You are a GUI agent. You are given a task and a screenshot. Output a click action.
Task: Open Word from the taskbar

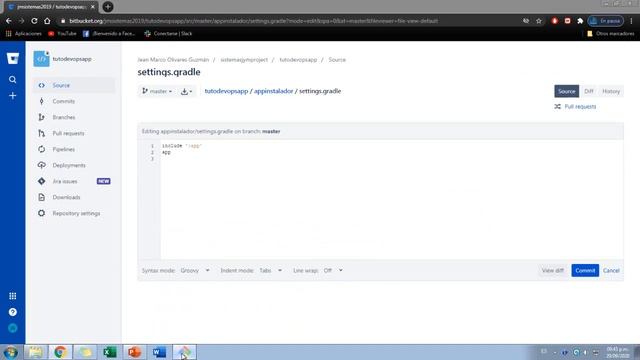(x=160, y=352)
